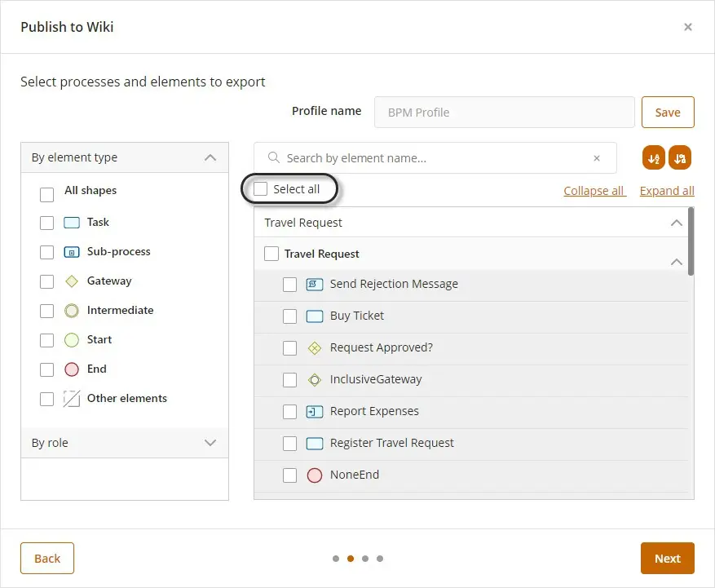Click the icon beside InclusiveGateway
The image size is (715, 588).
point(315,379)
